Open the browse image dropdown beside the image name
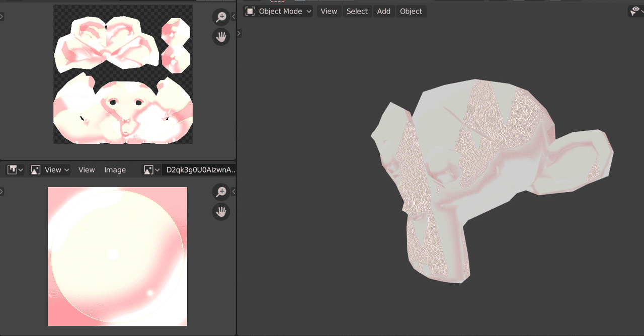Viewport: 644px width, 336px height. click(x=151, y=170)
